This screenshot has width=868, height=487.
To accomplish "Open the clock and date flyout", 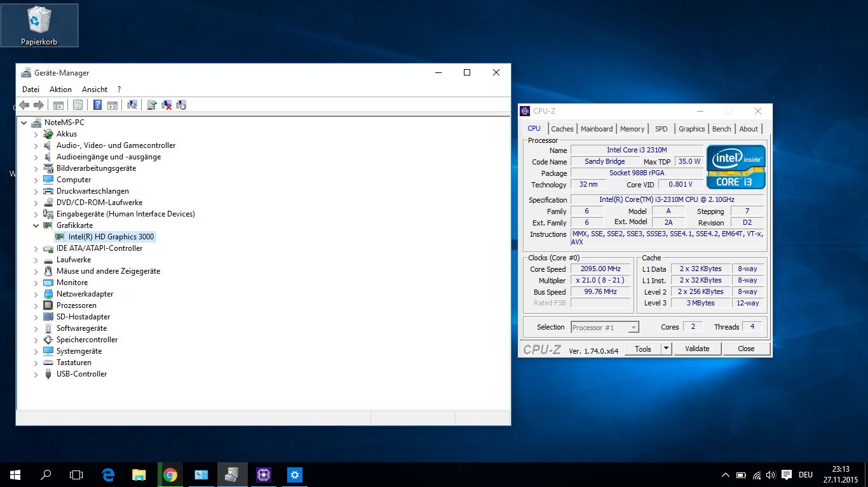I will pos(840,474).
